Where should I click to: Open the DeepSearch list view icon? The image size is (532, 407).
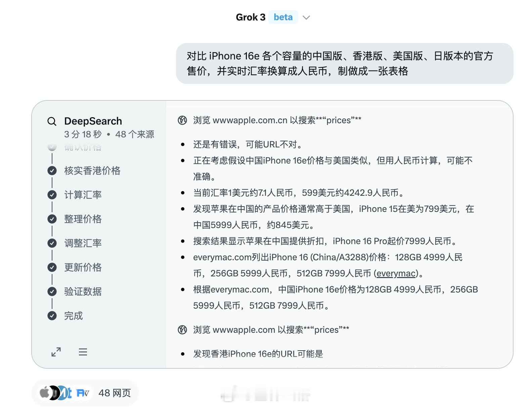tap(83, 352)
